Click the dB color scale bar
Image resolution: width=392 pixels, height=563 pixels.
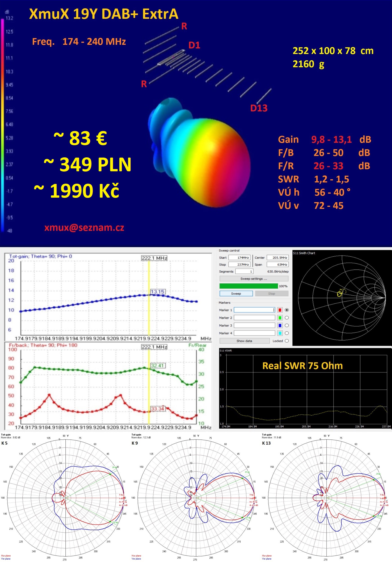pyautogui.click(x=2, y=125)
